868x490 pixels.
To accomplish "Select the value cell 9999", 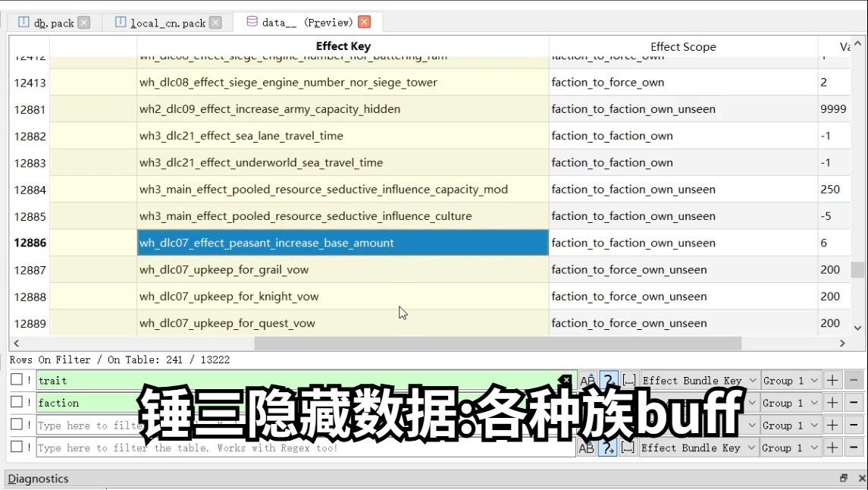I will [x=834, y=109].
